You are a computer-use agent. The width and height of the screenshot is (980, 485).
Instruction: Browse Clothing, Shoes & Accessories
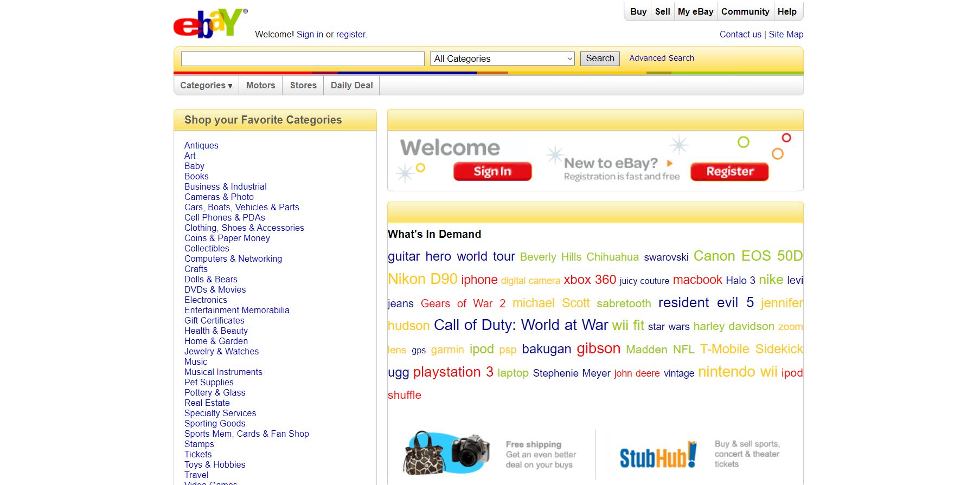(244, 228)
